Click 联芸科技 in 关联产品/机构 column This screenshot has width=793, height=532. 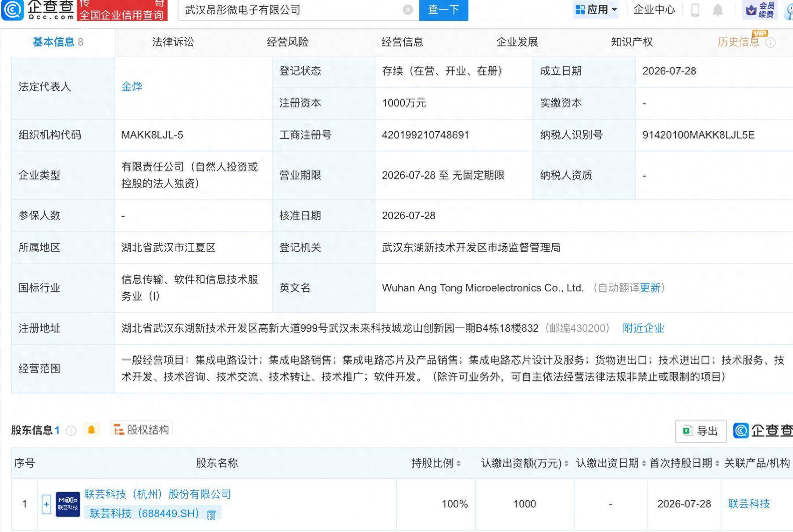(749, 504)
